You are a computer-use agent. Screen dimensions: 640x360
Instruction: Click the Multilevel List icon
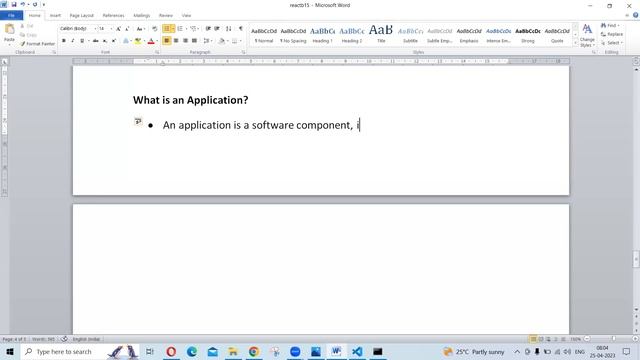pos(193,29)
